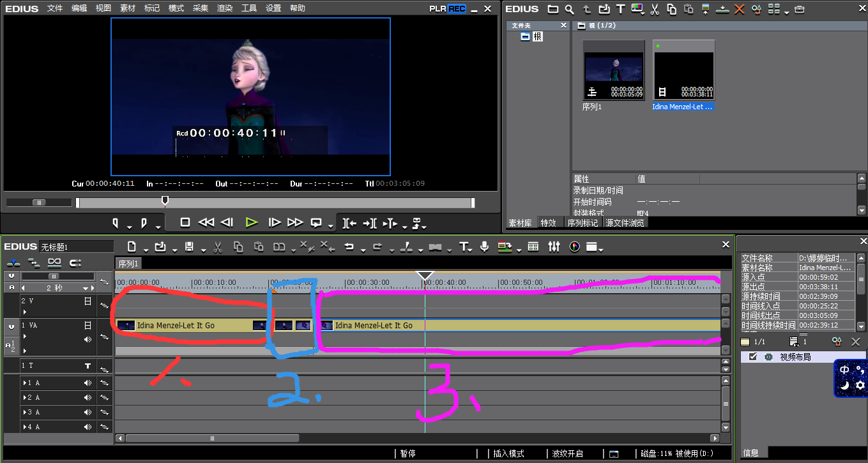Expand the 4 A track
The height and width of the screenshot is (463, 868).
(x=24, y=427)
